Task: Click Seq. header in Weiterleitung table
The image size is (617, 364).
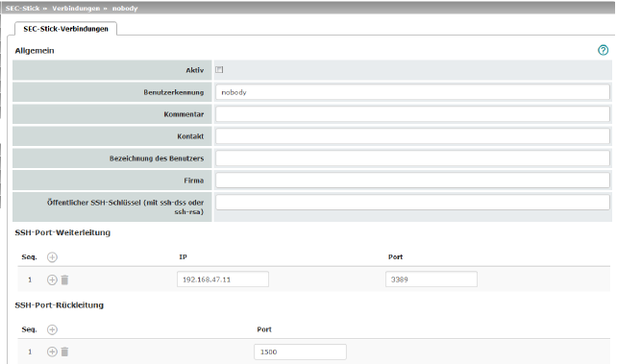Action: pos(29,257)
